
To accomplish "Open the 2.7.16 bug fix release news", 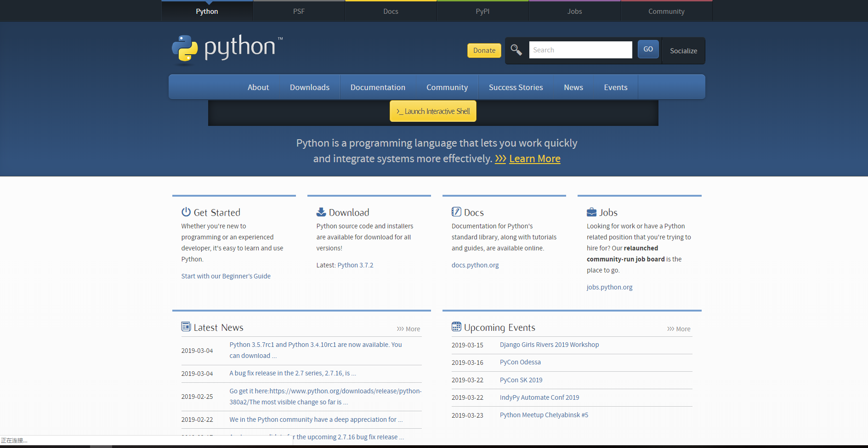I will point(293,373).
